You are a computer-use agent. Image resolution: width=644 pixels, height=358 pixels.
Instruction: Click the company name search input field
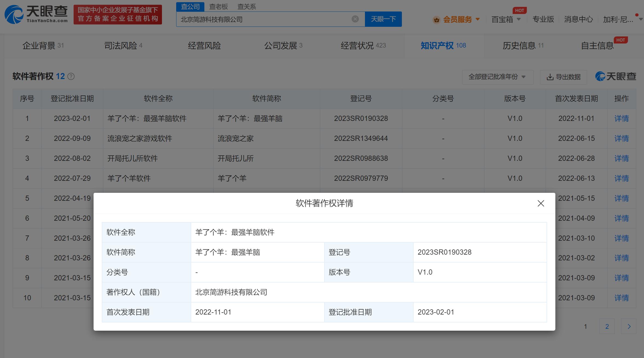[263, 19]
